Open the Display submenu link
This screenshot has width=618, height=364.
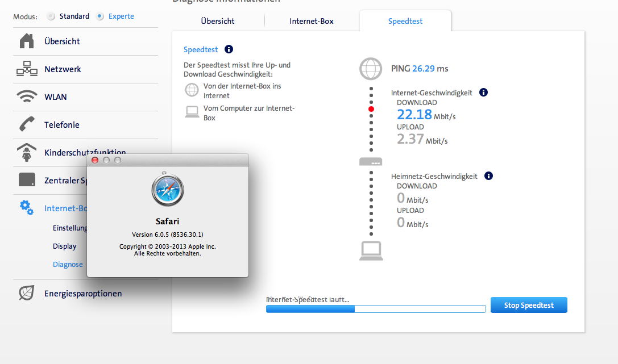(x=65, y=246)
